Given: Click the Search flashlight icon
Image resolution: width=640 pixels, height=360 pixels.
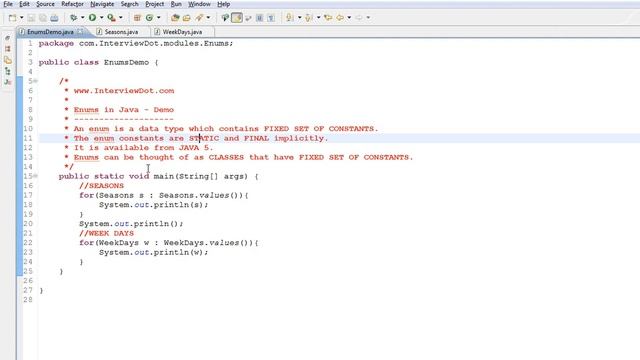Looking at the screenshot, I should click(x=199, y=18).
